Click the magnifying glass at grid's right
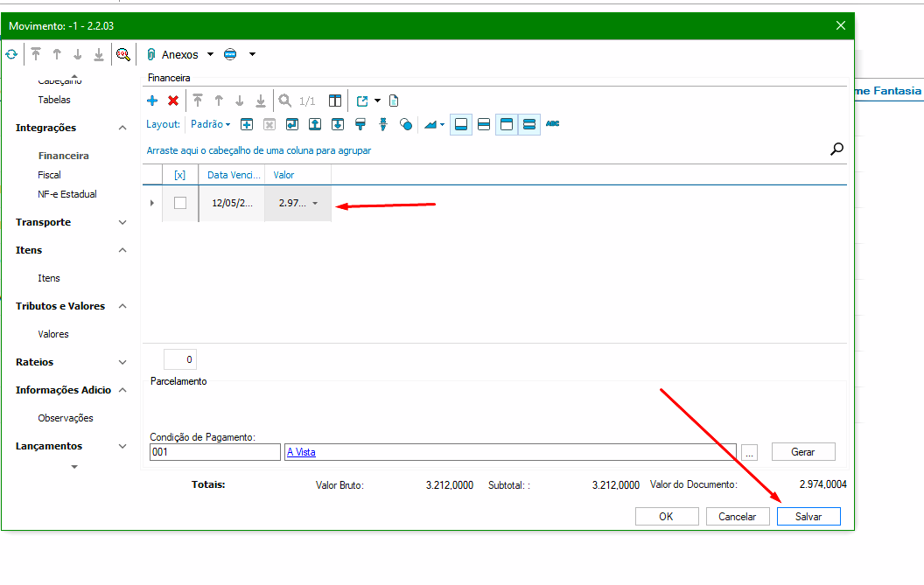The width and height of the screenshot is (924, 585). pyautogui.click(x=836, y=150)
